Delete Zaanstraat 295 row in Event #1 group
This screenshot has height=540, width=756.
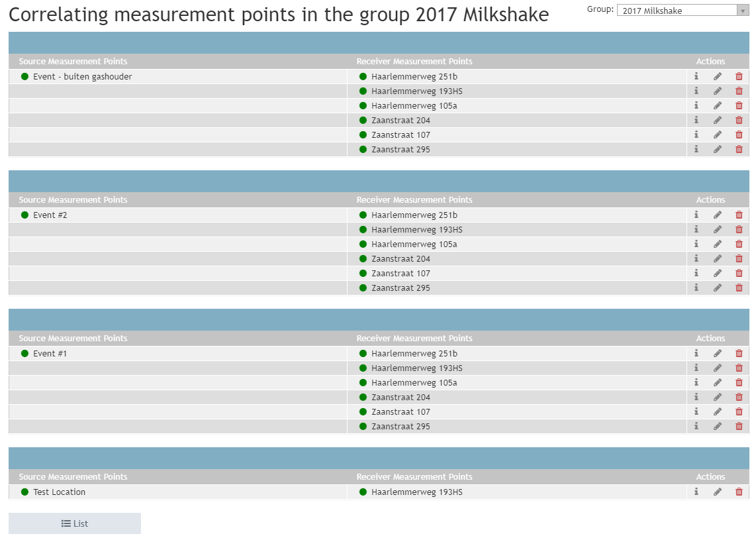(739, 427)
